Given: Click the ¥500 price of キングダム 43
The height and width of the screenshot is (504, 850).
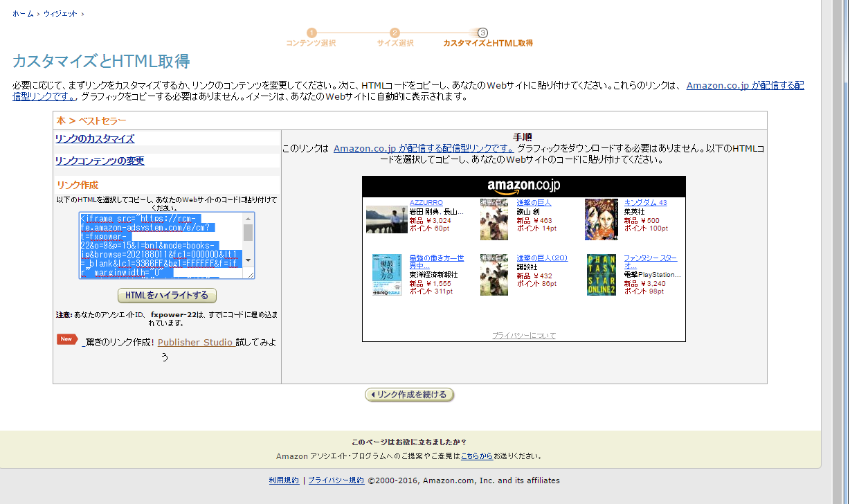Looking at the screenshot, I should [650, 220].
